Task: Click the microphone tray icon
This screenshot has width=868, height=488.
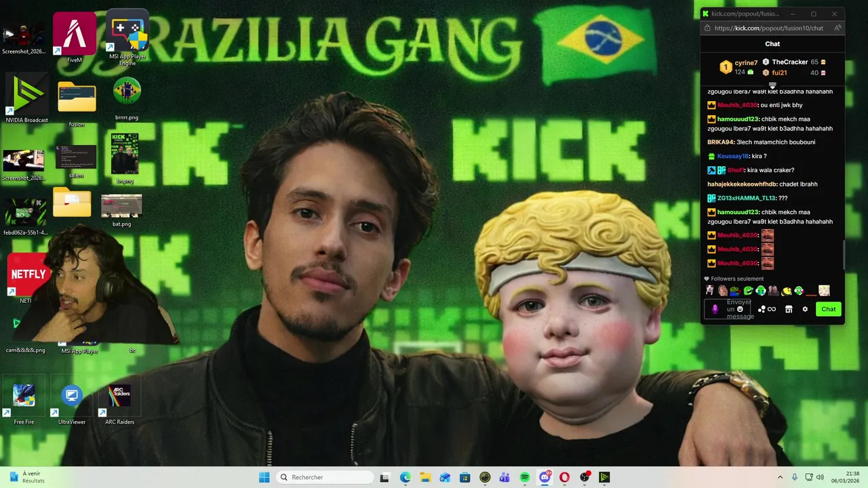Action: 795,477
